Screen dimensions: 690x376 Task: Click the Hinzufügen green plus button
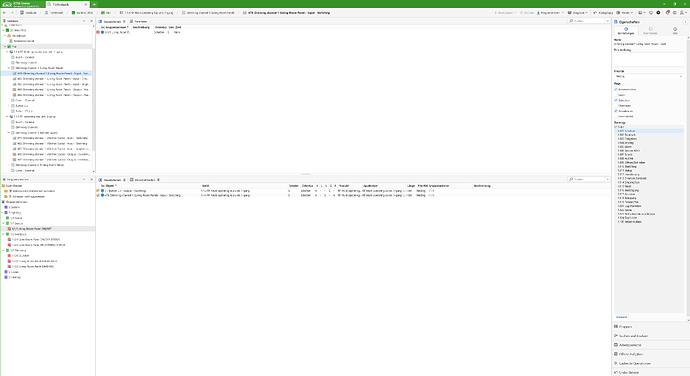pyautogui.click(x=504, y=13)
